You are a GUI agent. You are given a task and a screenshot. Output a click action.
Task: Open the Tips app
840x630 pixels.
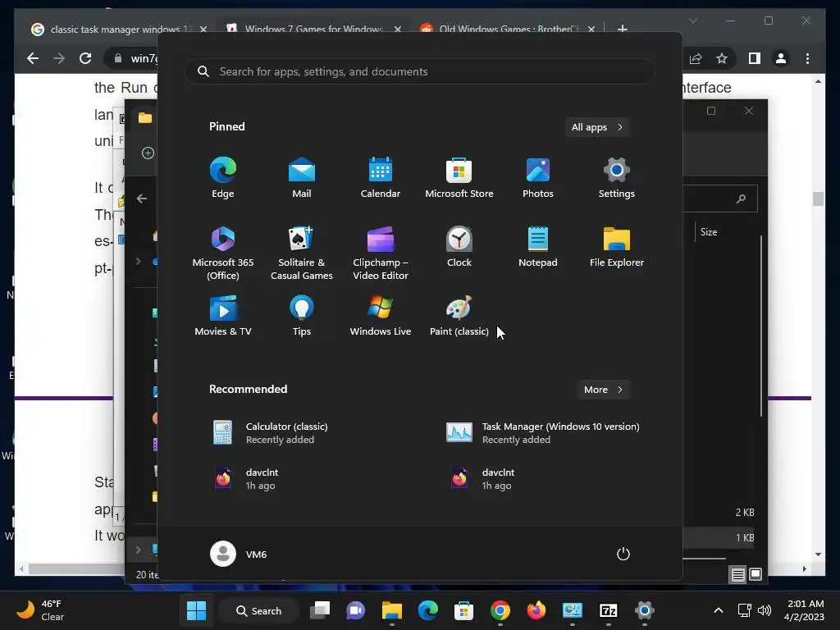coord(302,316)
